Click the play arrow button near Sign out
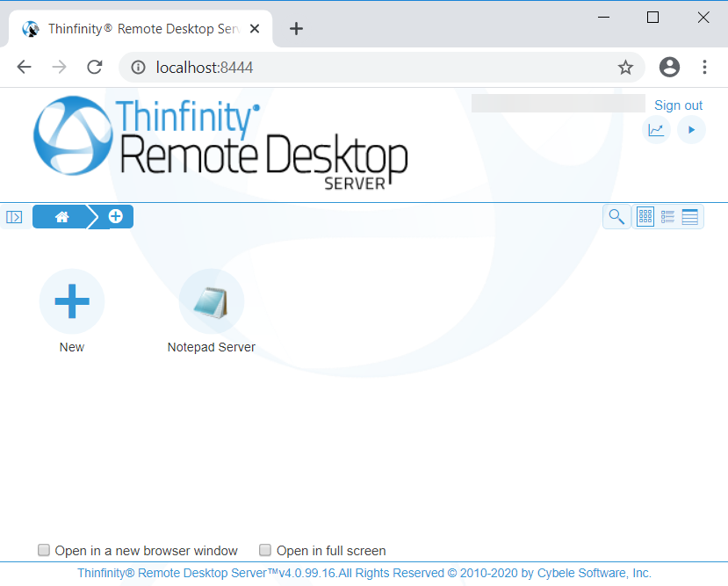This screenshot has height=586, width=728. [x=691, y=129]
